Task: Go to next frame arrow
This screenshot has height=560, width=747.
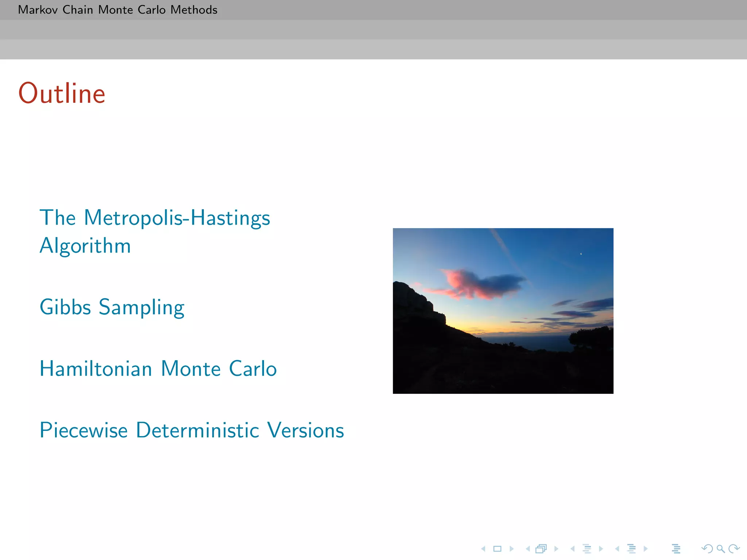Action: [556, 549]
